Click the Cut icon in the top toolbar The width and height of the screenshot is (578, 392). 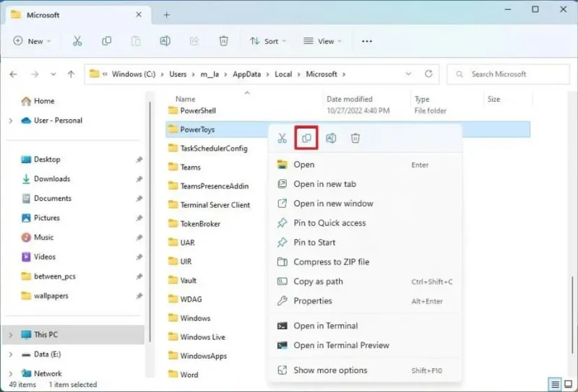(77, 41)
